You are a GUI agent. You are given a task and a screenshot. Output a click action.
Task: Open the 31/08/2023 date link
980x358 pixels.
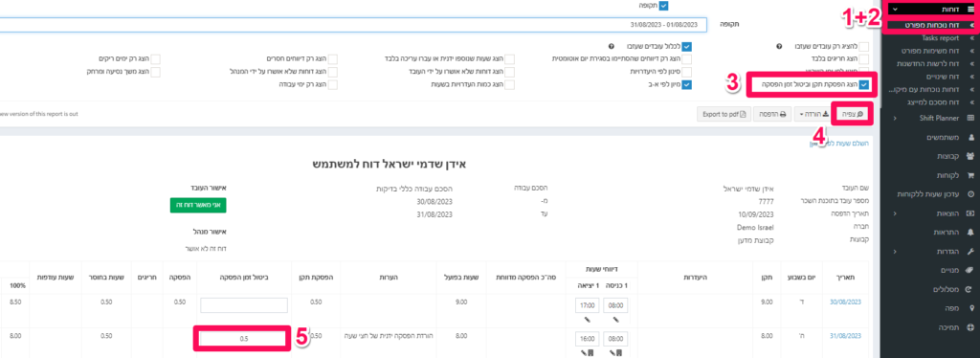[x=846, y=336]
